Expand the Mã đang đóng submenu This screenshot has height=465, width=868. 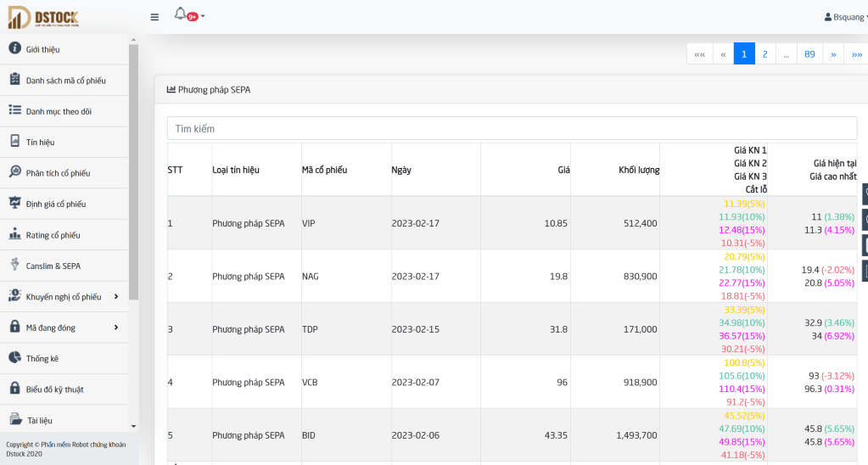coord(115,327)
